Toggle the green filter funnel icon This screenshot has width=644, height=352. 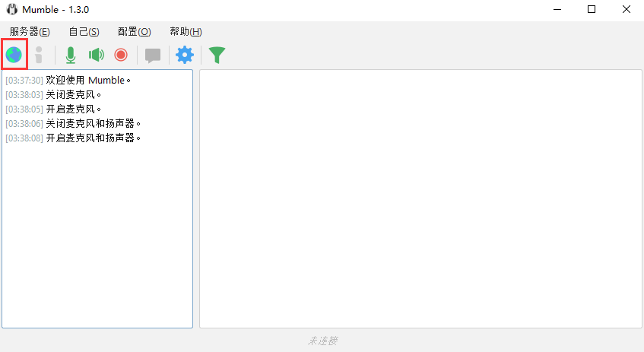[217, 55]
